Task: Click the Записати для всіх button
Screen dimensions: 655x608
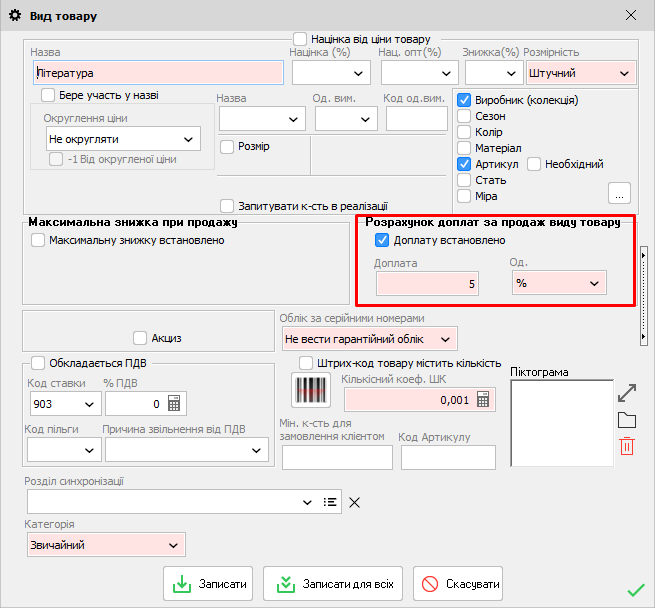Action: point(334,583)
